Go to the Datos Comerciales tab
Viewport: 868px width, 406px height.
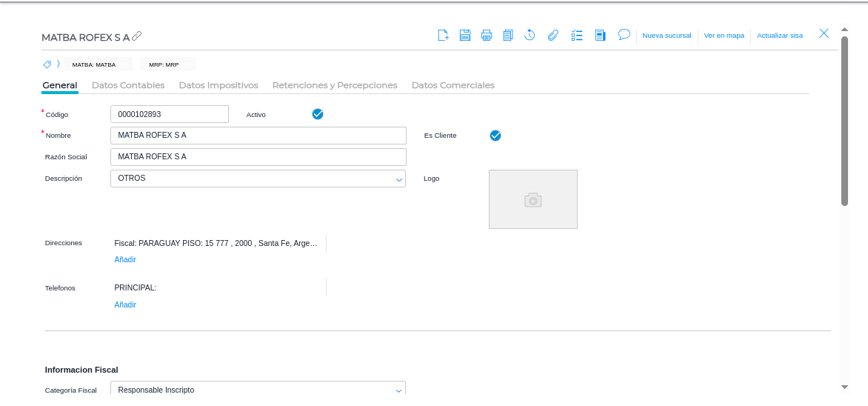453,85
